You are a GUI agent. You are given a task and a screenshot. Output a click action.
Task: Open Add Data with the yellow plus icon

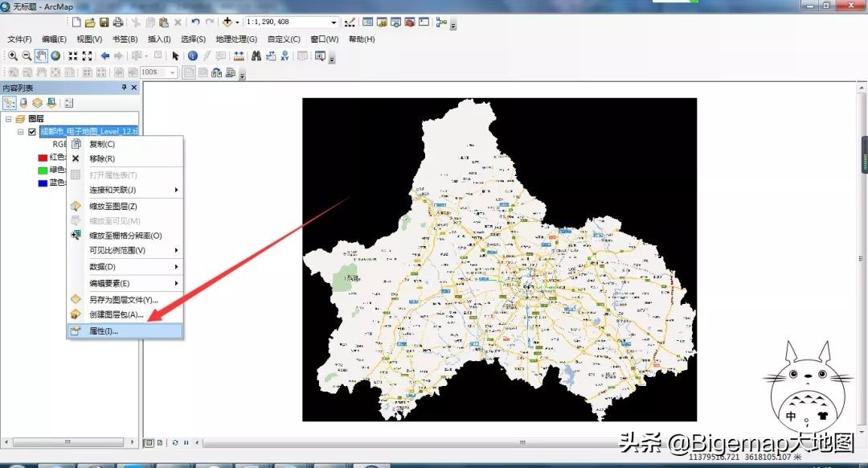pyautogui.click(x=227, y=23)
